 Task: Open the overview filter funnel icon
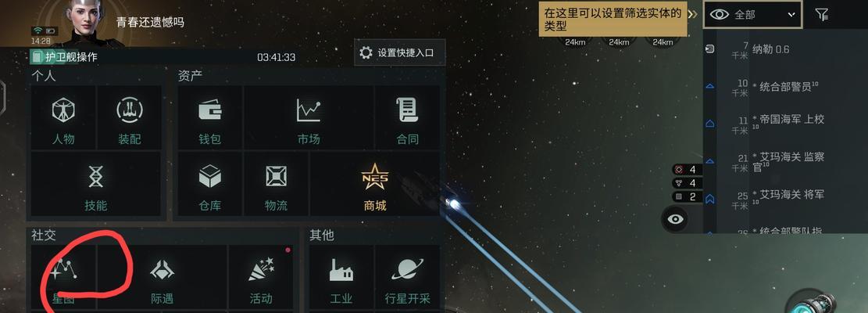(821, 15)
